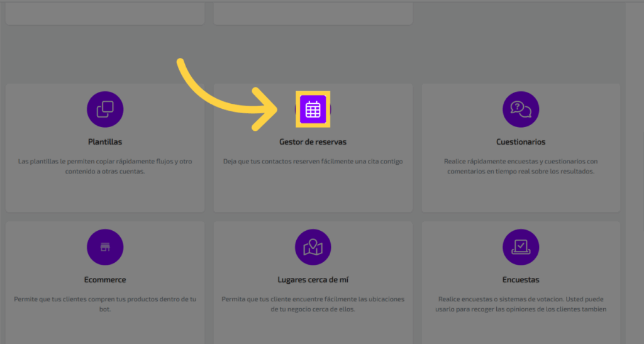Select the Ecommerce heading text

(105, 280)
